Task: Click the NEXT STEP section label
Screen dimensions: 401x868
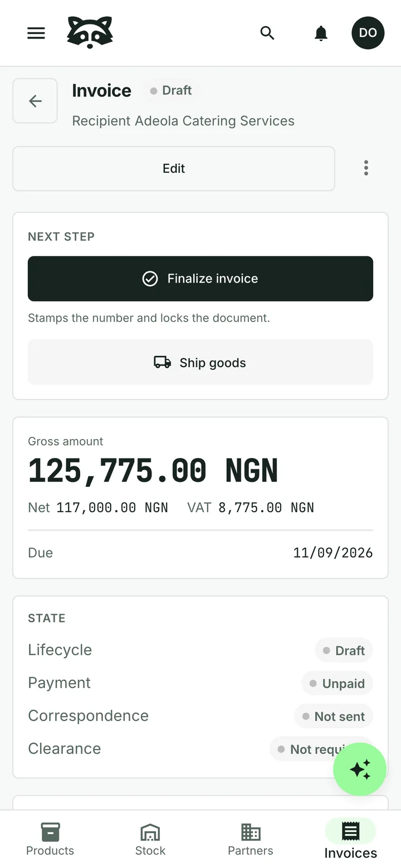Action: coord(61,237)
